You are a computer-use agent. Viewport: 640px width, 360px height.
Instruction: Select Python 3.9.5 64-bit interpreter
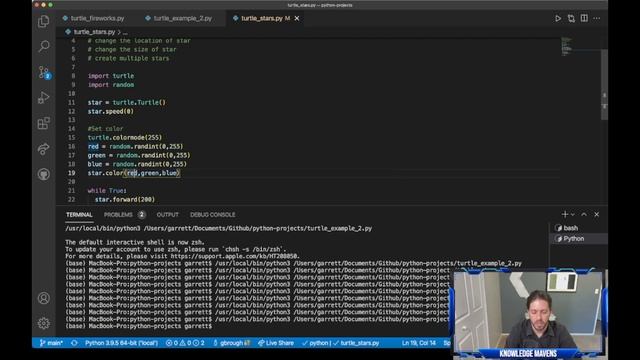click(121, 343)
